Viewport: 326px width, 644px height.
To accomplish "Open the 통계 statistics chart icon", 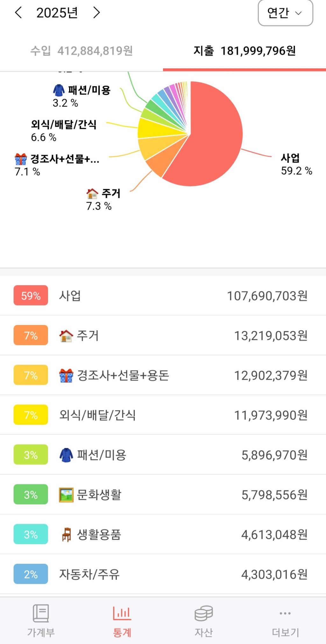I will coord(122,613).
